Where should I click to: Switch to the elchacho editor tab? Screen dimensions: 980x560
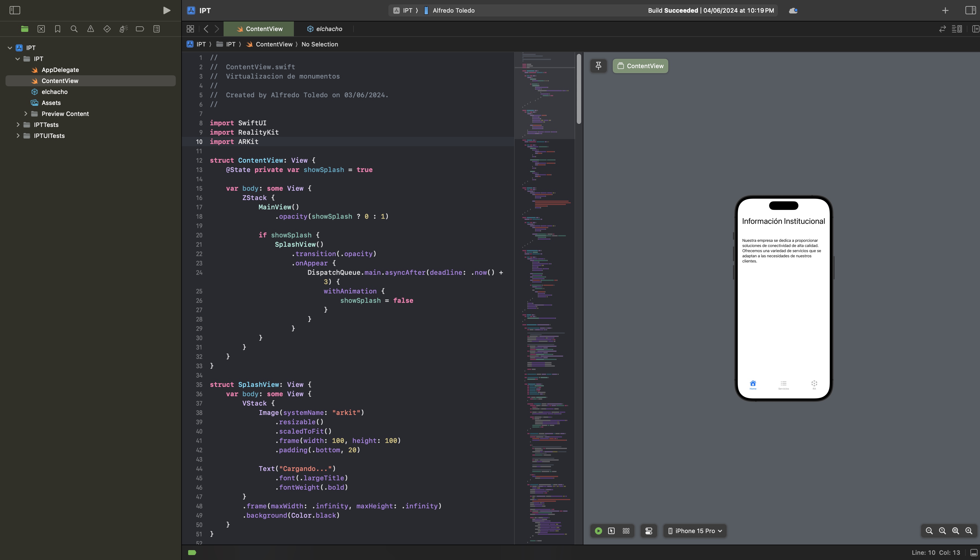324,29
